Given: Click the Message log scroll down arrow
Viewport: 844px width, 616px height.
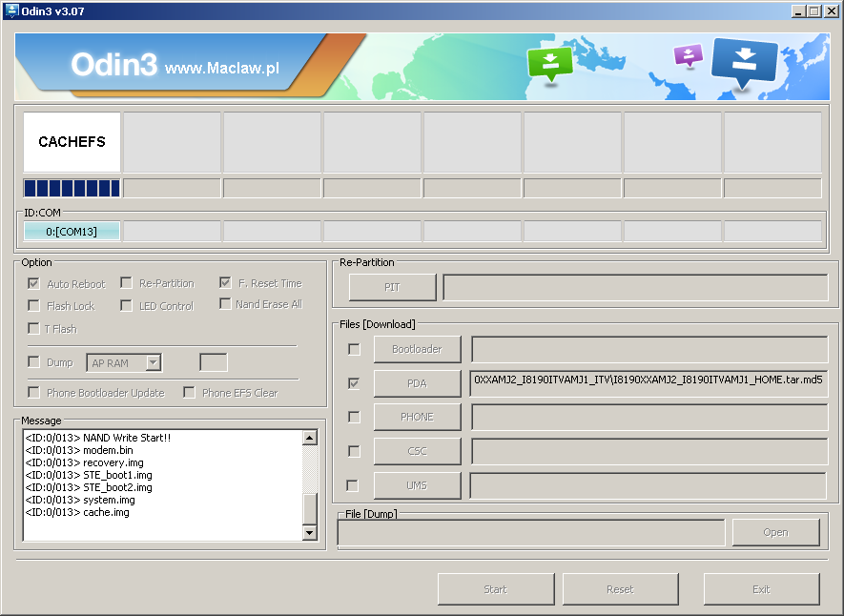Looking at the screenshot, I should pyautogui.click(x=310, y=533).
